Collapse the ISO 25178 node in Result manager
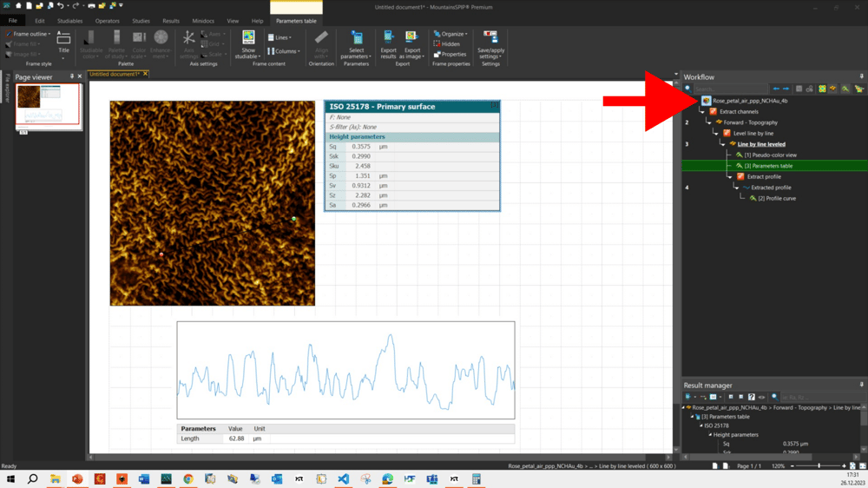The height and width of the screenshot is (488, 868). (700, 425)
